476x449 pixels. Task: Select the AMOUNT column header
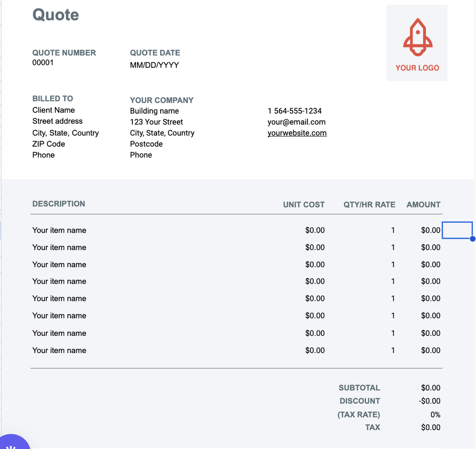coord(424,205)
